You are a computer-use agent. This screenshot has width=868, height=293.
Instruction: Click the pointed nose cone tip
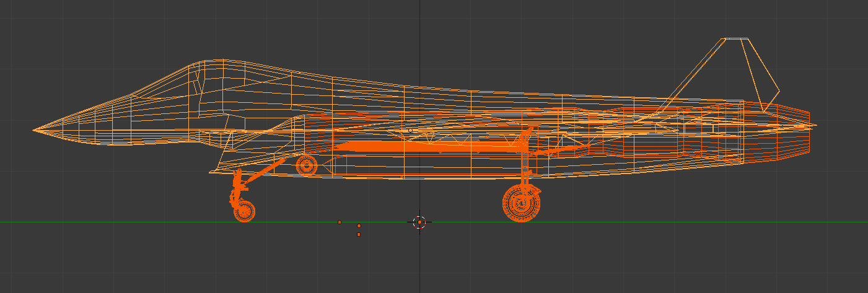(x=36, y=131)
